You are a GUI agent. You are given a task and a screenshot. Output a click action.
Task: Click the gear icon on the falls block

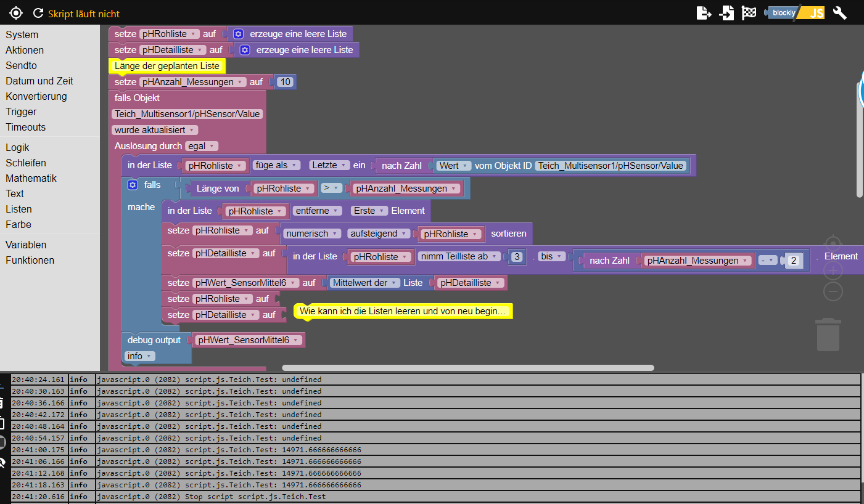coord(132,185)
